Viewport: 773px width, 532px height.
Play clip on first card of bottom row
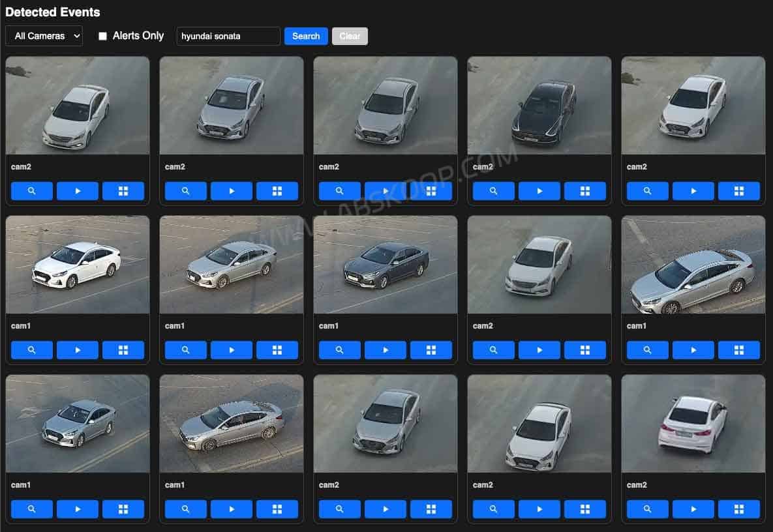coord(78,509)
